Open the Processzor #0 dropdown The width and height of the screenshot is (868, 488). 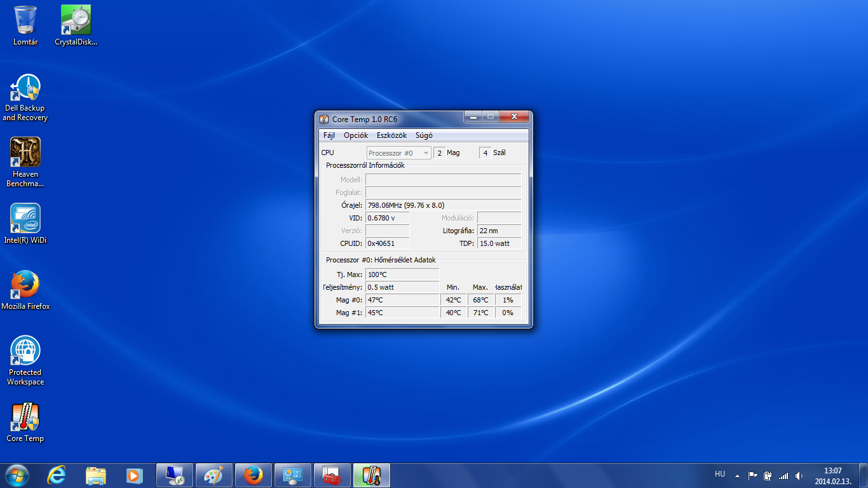399,153
